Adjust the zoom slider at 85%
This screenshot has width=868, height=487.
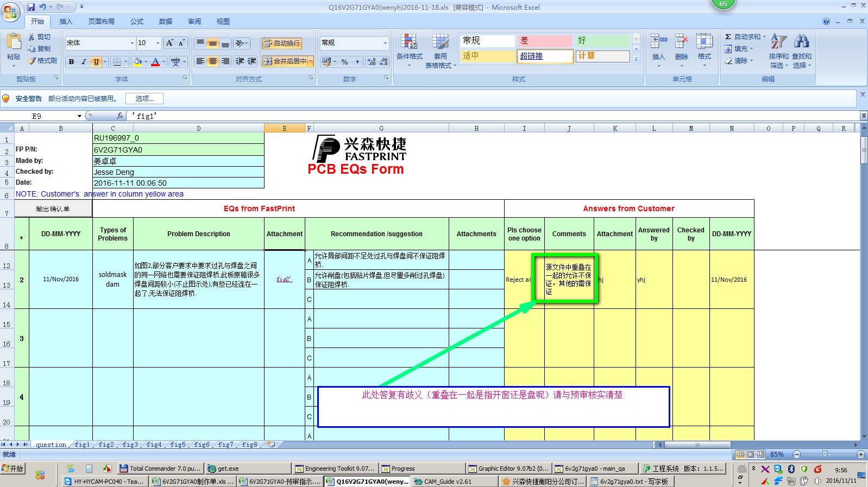pos(825,454)
